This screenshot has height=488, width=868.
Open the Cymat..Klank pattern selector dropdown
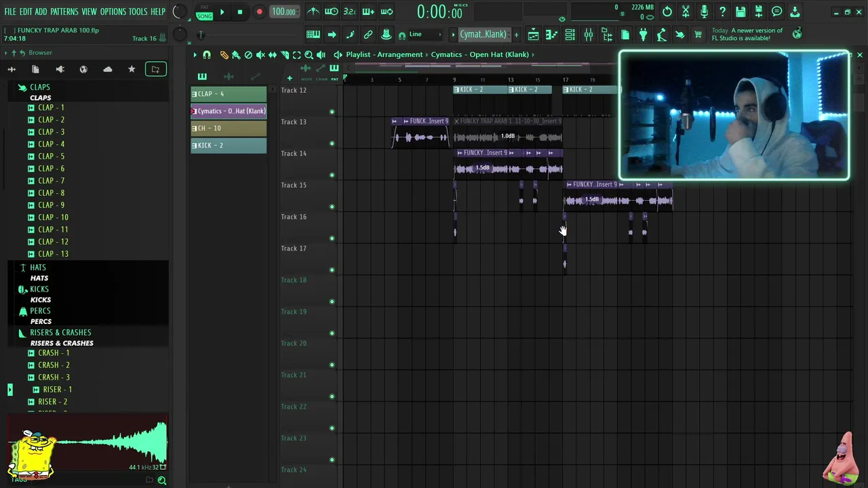pyautogui.click(x=483, y=35)
